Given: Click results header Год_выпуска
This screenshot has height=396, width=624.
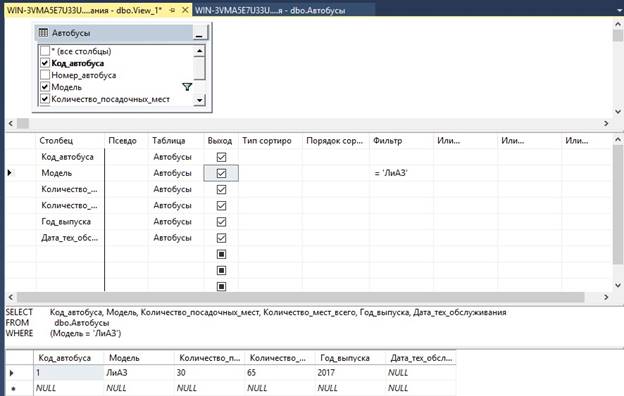Looking at the screenshot, I should (350, 358).
